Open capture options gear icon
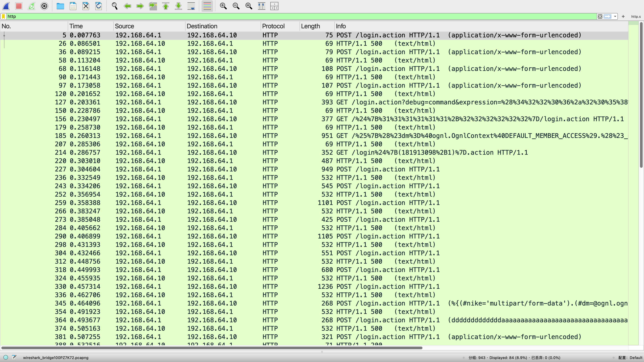Image resolution: width=644 pixels, height=362 pixels. (44, 6)
